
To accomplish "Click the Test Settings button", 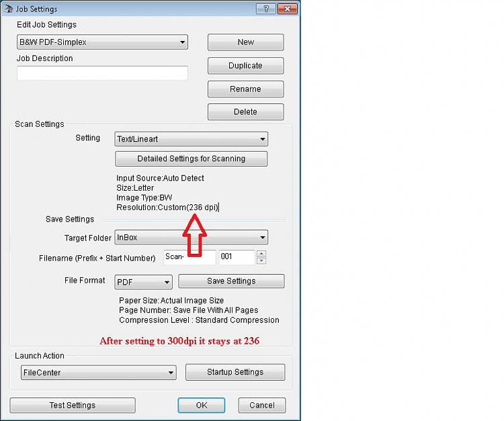I will tap(73, 406).
